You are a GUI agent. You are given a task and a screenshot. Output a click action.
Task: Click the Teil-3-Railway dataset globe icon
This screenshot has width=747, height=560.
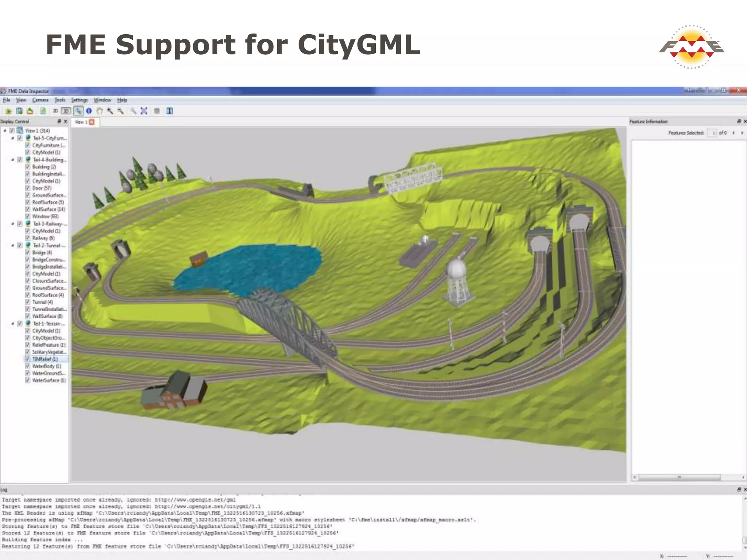coord(28,223)
